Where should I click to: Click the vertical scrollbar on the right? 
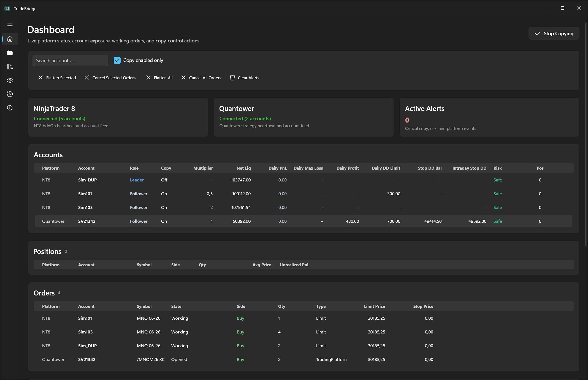click(x=586, y=134)
